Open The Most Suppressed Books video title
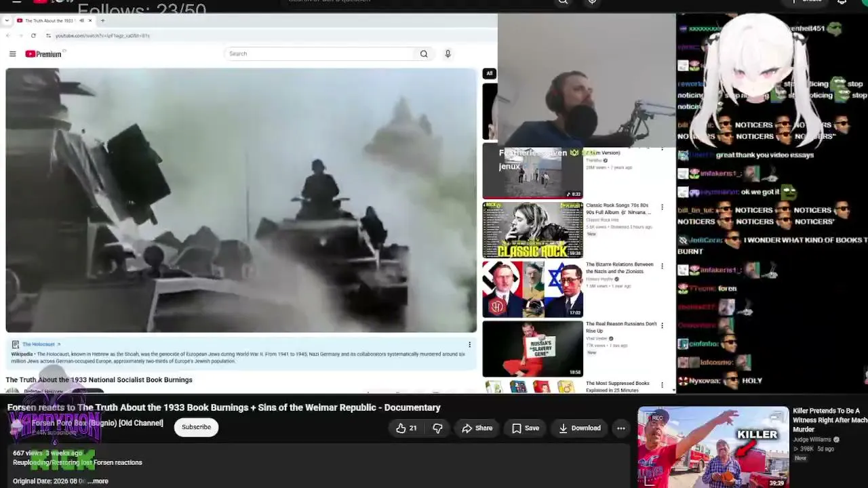Screen dimensions: 868x488 pyautogui.click(x=618, y=387)
